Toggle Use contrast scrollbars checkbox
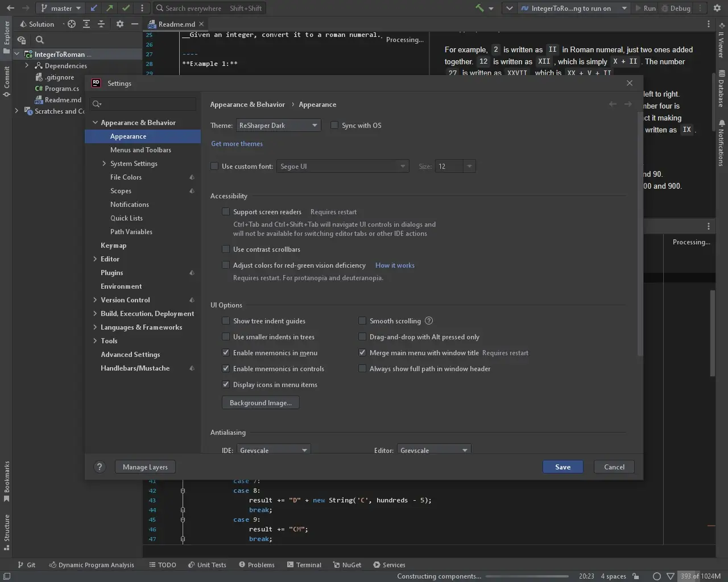This screenshot has height=582, width=728. tap(226, 249)
